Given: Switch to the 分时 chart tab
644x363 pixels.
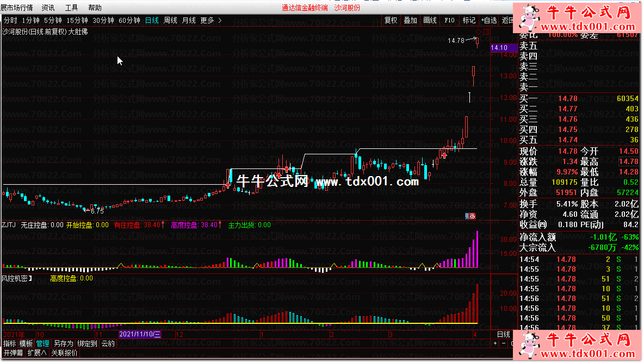Looking at the screenshot, I should point(10,20).
